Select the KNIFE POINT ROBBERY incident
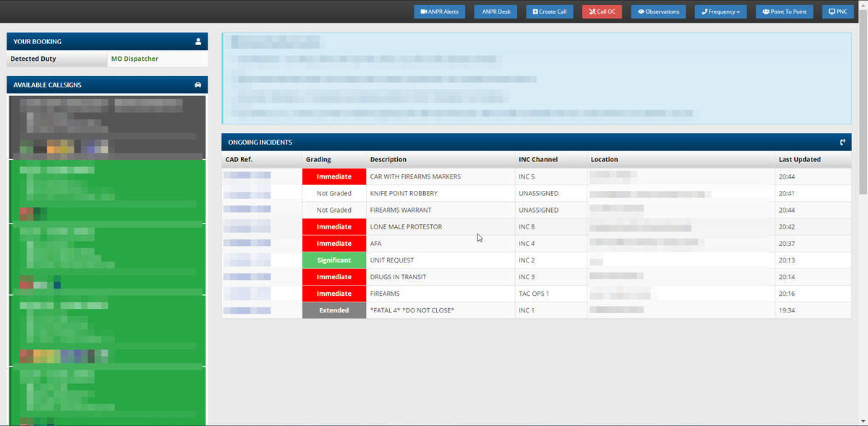Screen dimensions: 868x426 [404, 193]
